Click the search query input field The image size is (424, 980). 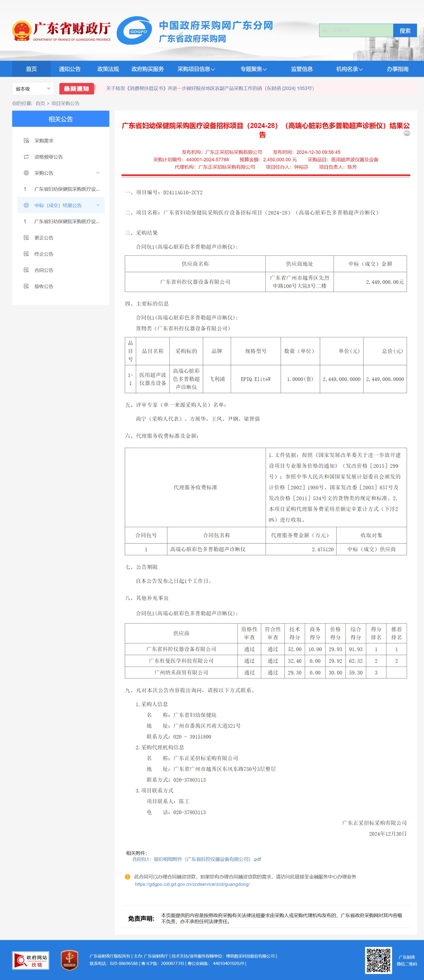356,31
